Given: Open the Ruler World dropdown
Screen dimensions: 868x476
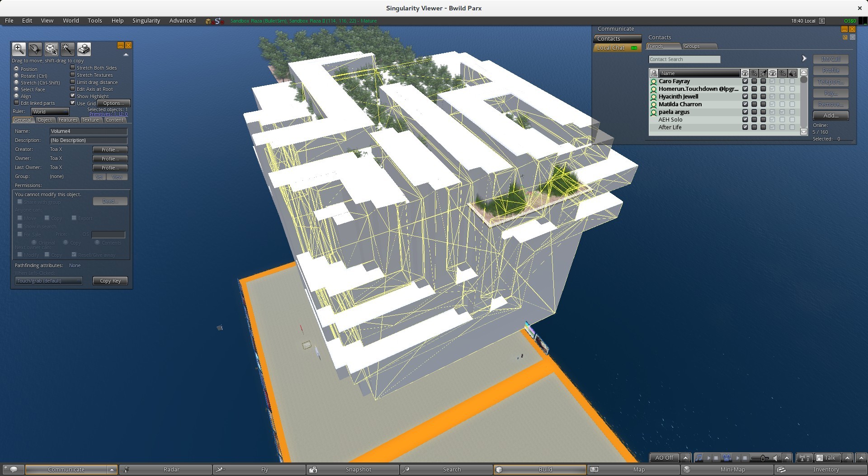Looking at the screenshot, I should click(x=50, y=112).
